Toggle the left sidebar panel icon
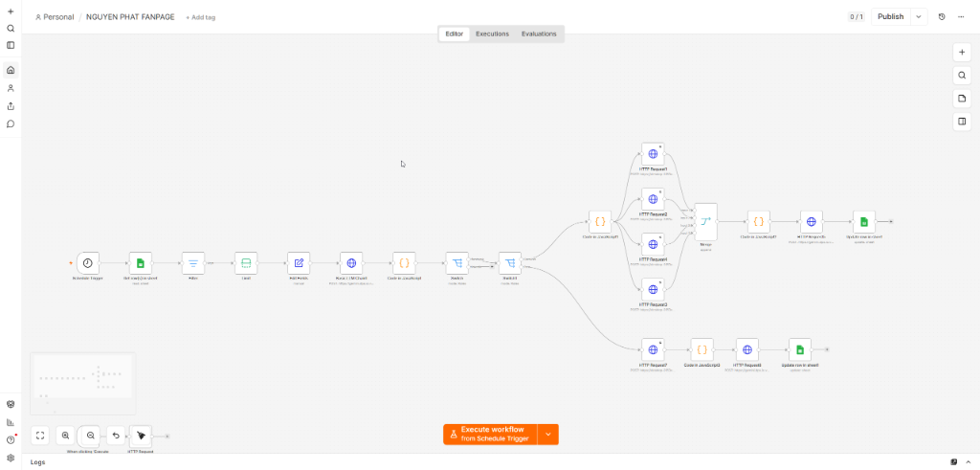The width and height of the screenshot is (980, 470). tap(11, 45)
